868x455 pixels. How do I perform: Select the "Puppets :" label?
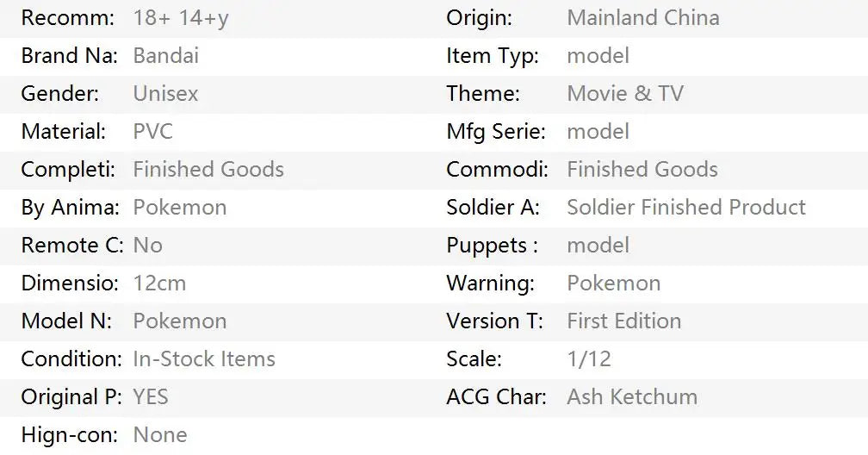click(492, 246)
